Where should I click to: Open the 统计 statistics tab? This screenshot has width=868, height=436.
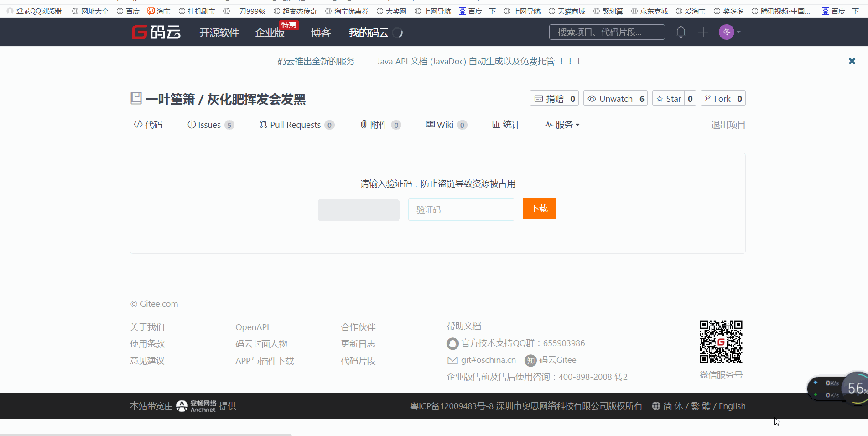tap(506, 125)
